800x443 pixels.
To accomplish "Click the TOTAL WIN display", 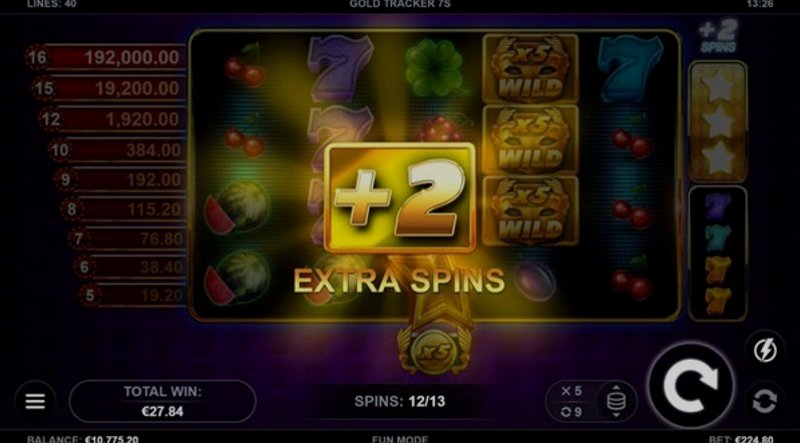I will [x=163, y=401].
